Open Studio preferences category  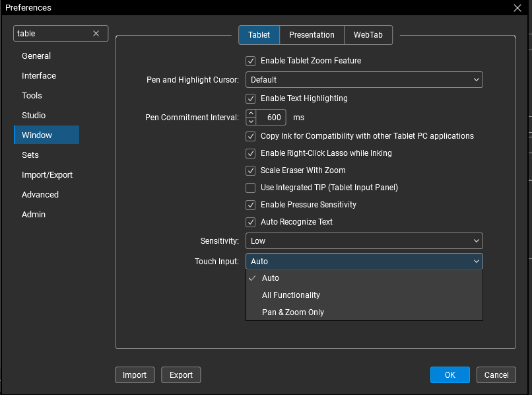pos(46,115)
